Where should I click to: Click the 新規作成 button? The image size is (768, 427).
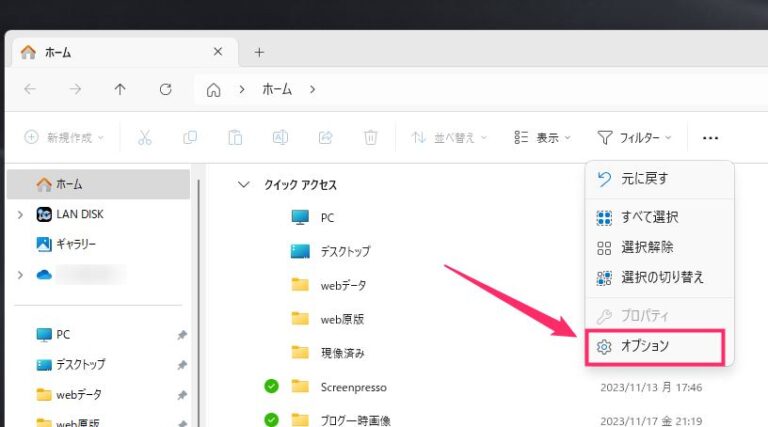tap(65, 138)
